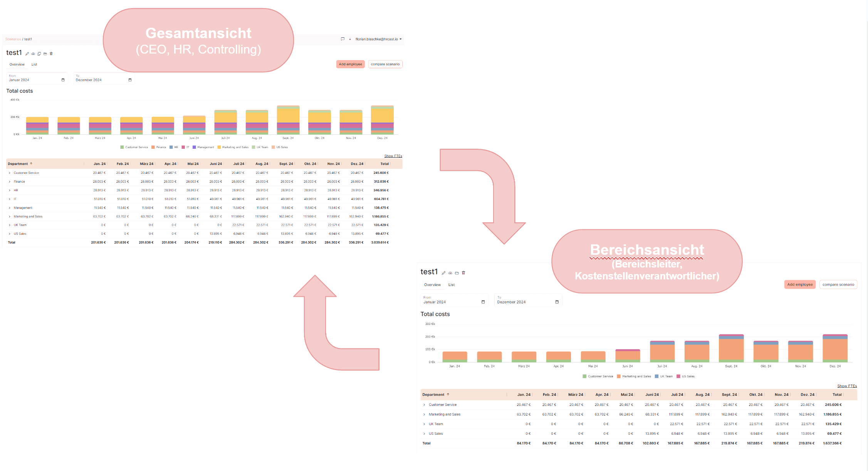Viewport: 868px width, 471px height.
Task: Select the Overview tab in the Bereichsansicht view
Action: 432,285
